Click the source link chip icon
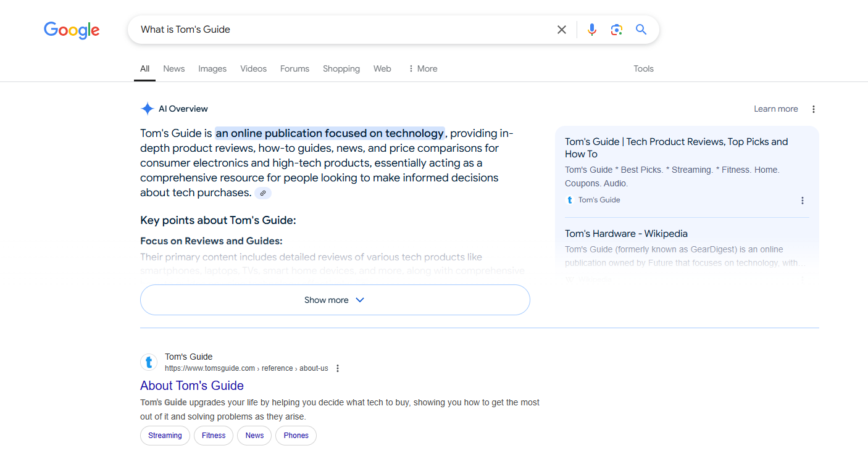Viewport: 868px width, 451px height. (263, 193)
